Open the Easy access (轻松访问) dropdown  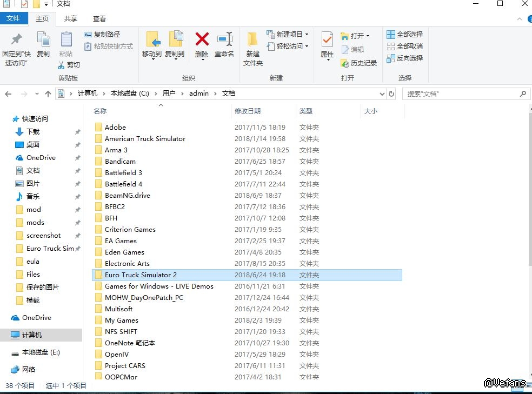pos(307,46)
